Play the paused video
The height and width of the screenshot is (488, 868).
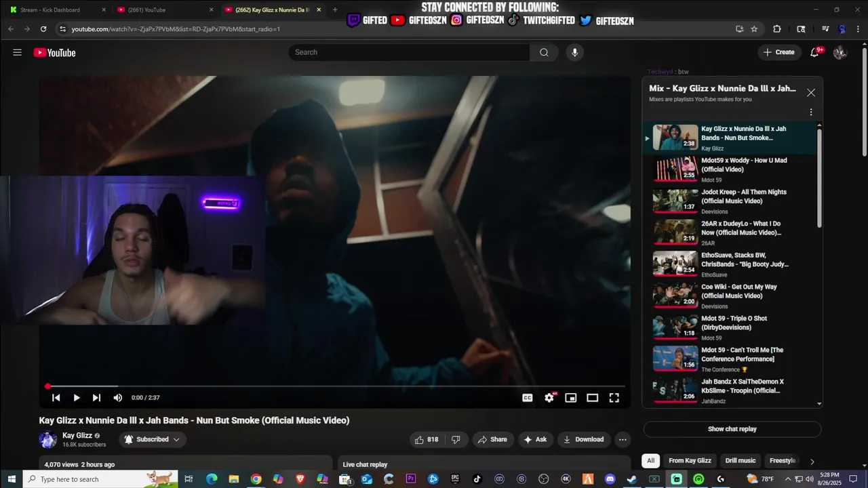(x=77, y=398)
